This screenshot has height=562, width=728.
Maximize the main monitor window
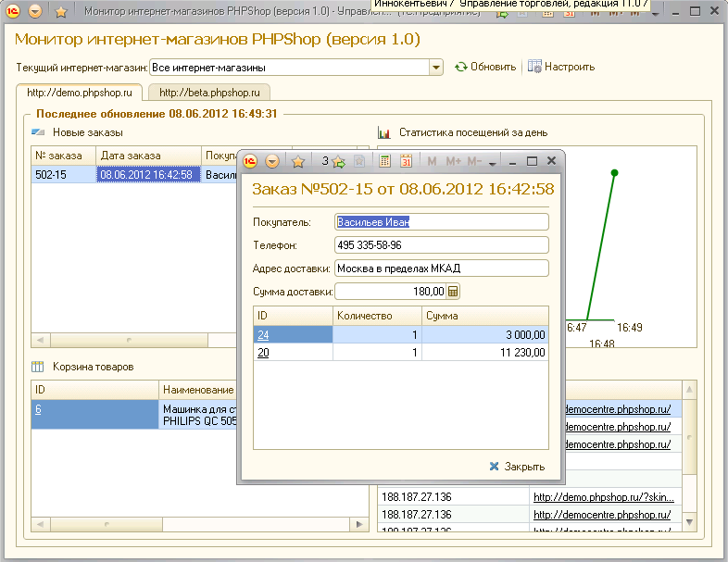click(x=695, y=11)
